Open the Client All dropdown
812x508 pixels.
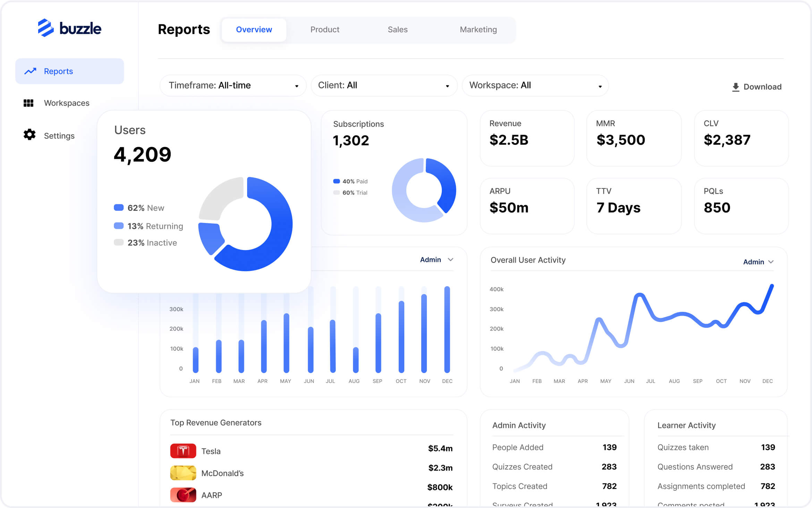coord(384,85)
